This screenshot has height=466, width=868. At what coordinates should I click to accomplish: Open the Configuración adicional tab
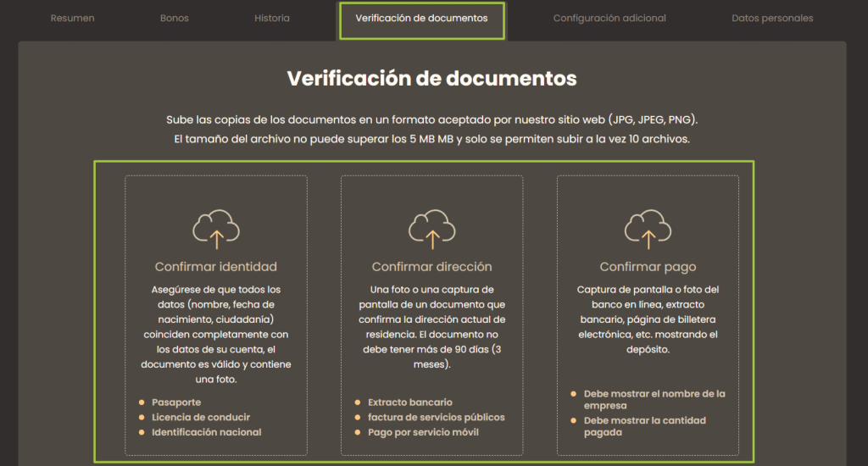tap(609, 18)
